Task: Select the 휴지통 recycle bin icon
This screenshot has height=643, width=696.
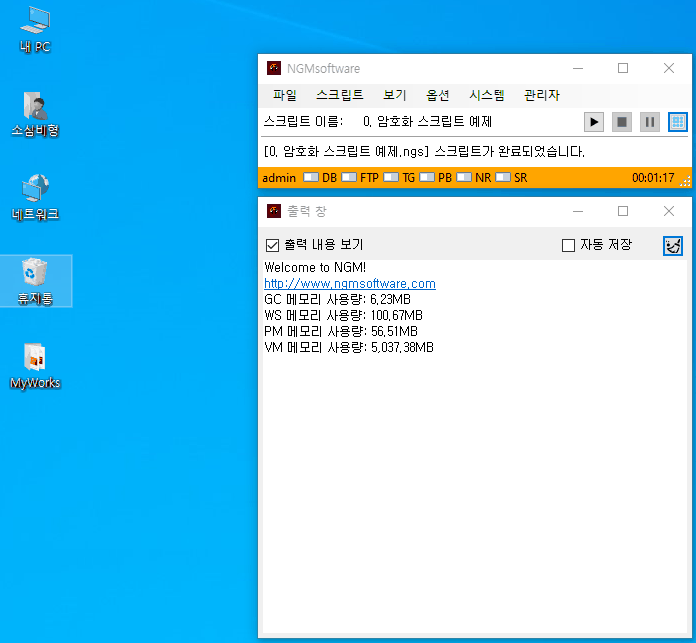Action: point(35,281)
